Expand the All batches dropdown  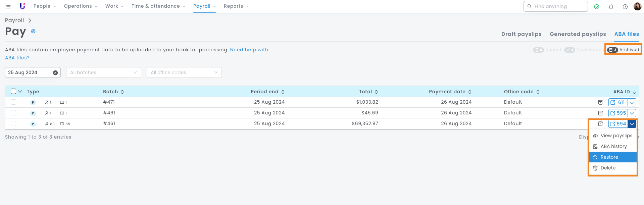coord(103,72)
